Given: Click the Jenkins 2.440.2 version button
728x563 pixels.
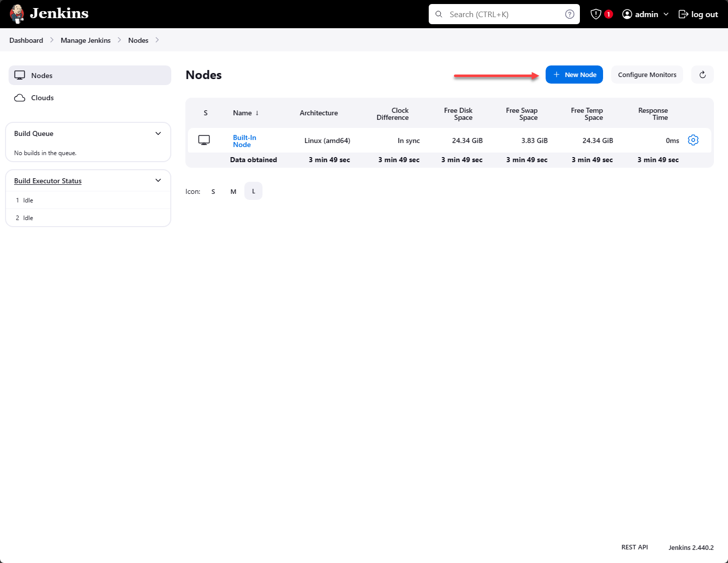Looking at the screenshot, I should (x=691, y=547).
